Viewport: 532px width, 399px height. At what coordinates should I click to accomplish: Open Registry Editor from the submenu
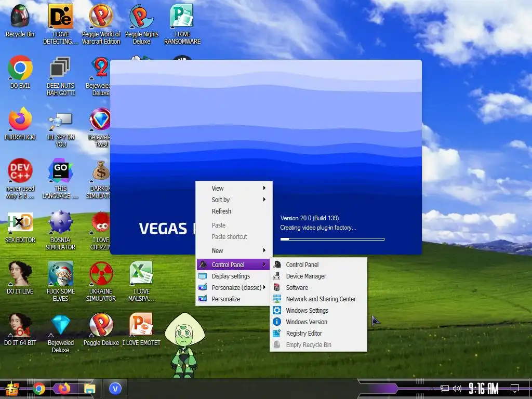pyautogui.click(x=318, y=334)
